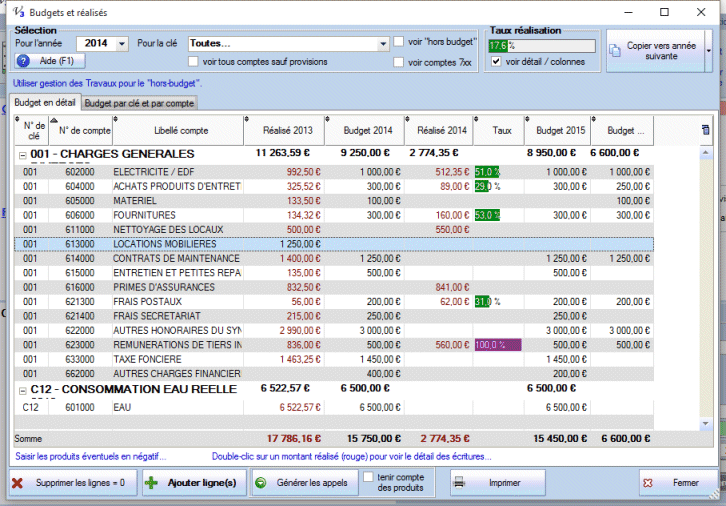Tick voir tous comptes sauf provisions
Screen dimensions: 726x506
[192, 62]
